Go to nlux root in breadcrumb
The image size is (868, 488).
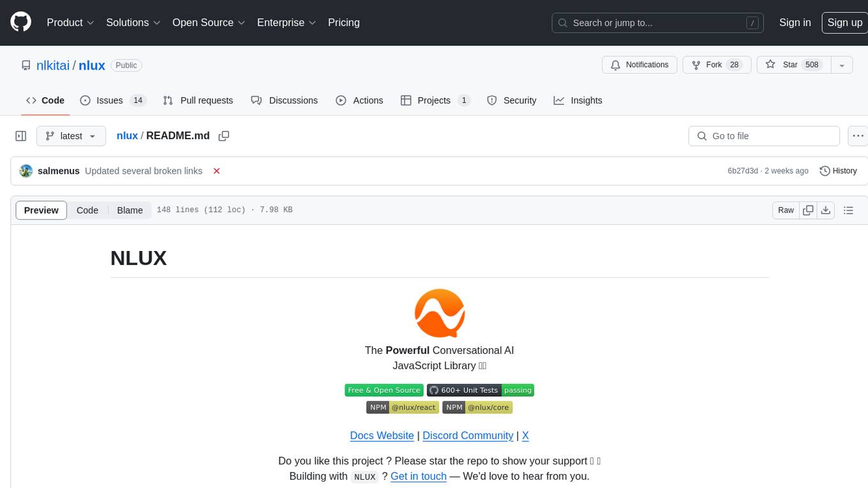click(x=127, y=135)
